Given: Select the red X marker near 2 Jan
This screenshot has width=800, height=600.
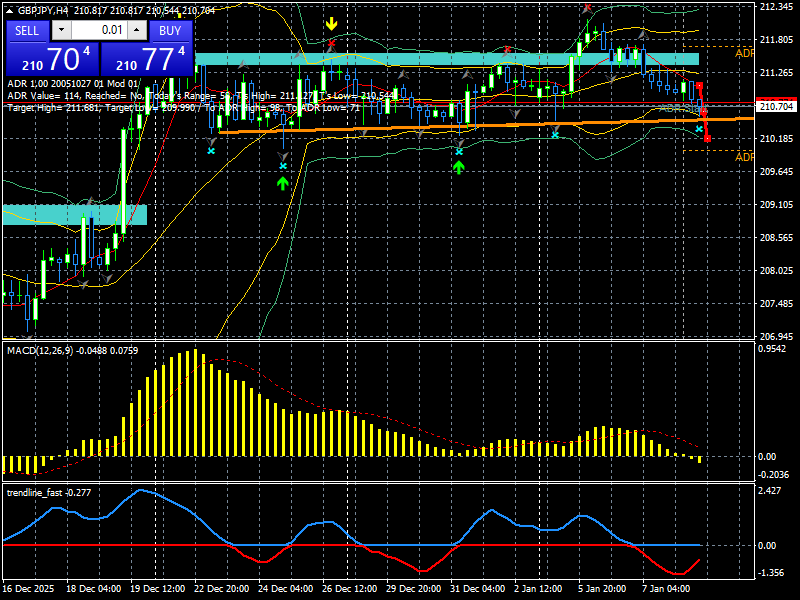Looking at the screenshot, I should click(507, 49).
